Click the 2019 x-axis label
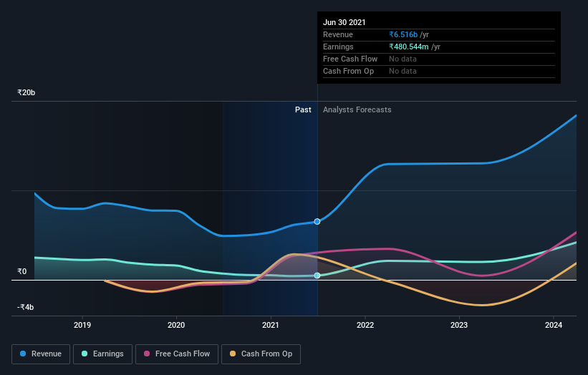 pos(82,325)
